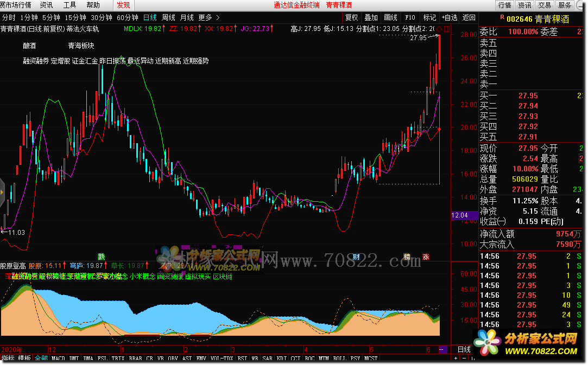Open the 资讯 menu in the menu bar
This screenshot has width=588, height=365.
(47, 5)
